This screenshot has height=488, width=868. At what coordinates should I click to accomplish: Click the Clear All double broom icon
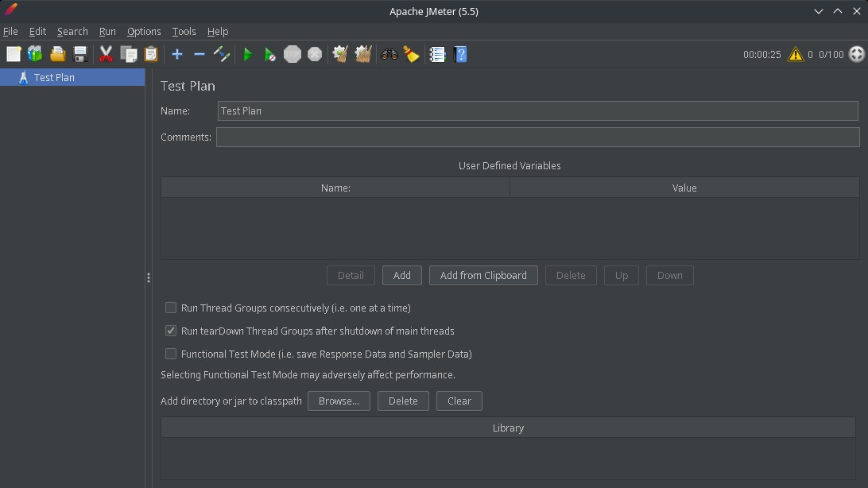[363, 54]
